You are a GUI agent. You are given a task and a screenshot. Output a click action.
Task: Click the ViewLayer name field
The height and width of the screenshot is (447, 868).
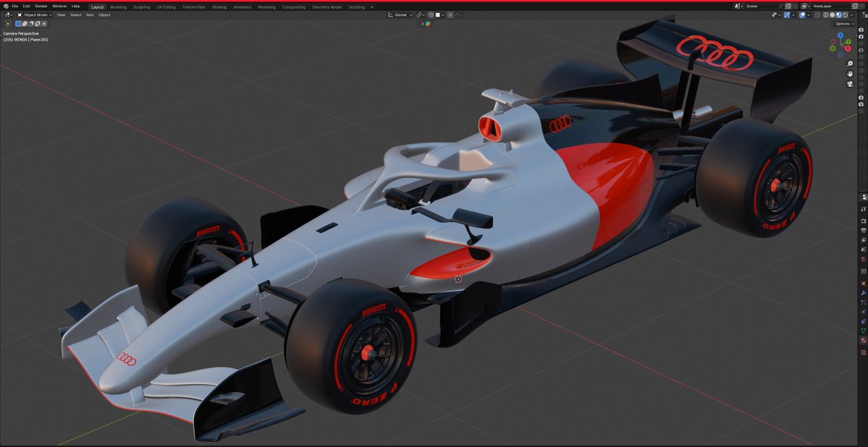coord(830,6)
